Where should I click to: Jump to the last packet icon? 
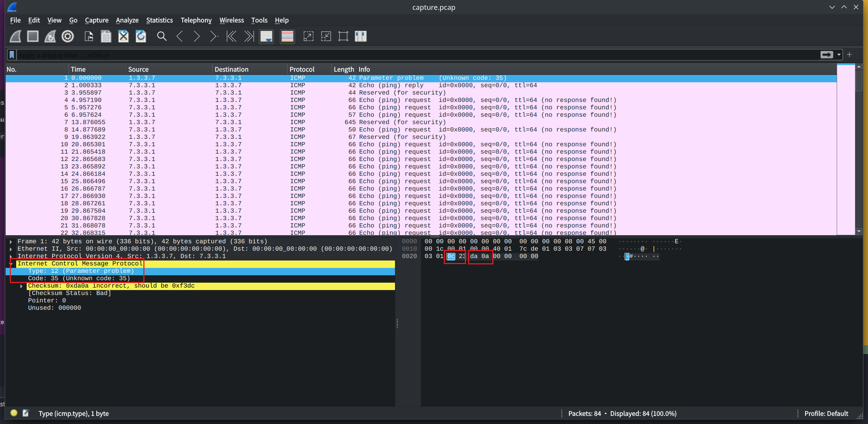pyautogui.click(x=249, y=36)
